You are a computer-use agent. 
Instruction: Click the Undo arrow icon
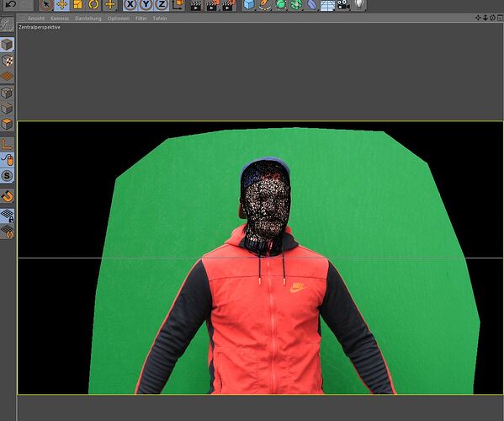click(x=11, y=4)
